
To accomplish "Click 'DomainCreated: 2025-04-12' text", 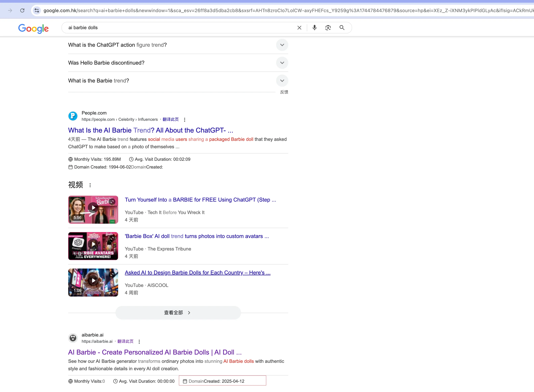I will (x=216, y=381).
